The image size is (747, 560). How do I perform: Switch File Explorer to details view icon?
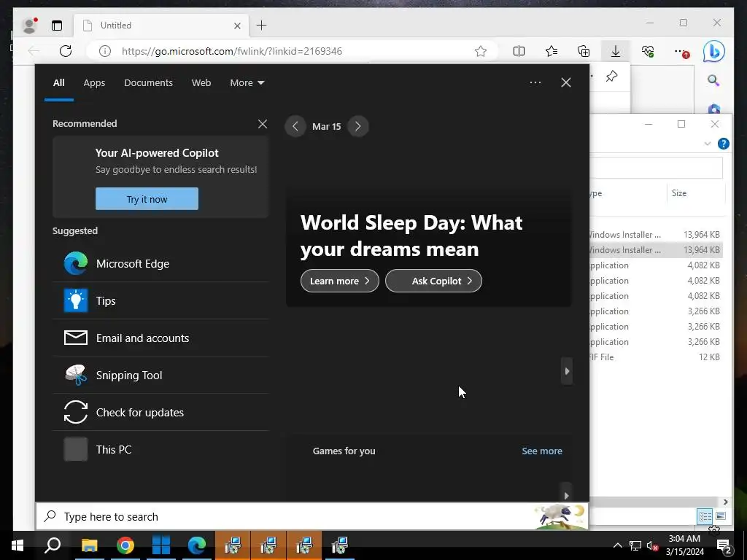tap(705, 516)
